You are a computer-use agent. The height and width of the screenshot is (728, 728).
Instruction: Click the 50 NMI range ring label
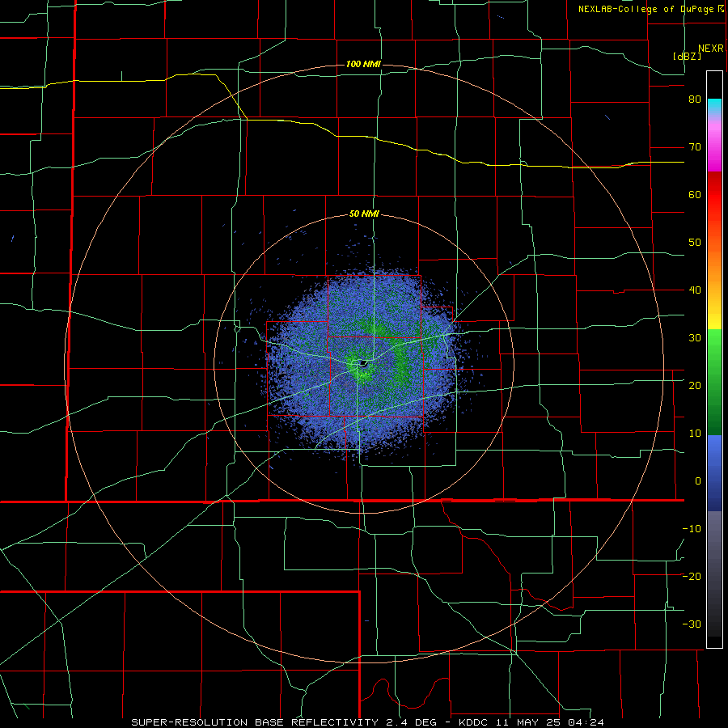pyautogui.click(x=365, y=214)
